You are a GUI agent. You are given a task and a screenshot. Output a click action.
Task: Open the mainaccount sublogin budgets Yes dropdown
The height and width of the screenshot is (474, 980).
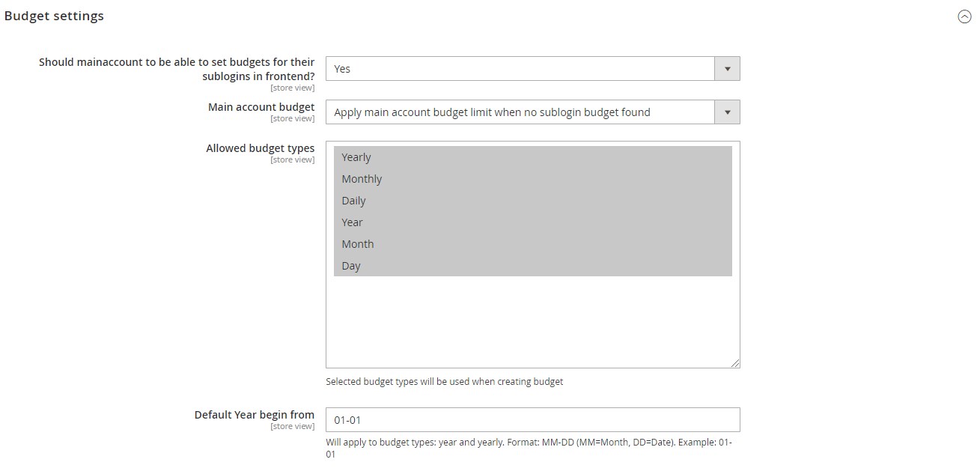532,68
